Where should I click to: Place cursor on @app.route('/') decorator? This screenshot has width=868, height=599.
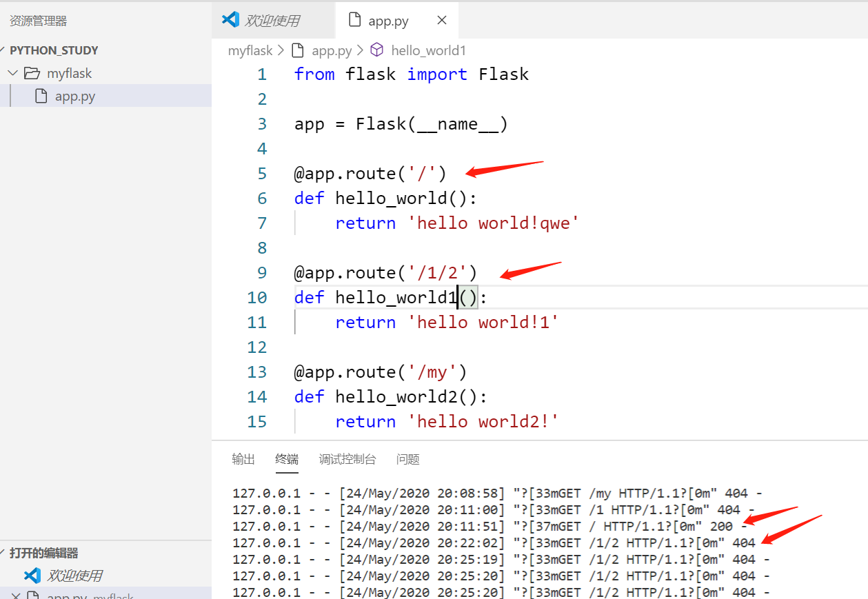(371, 174)
